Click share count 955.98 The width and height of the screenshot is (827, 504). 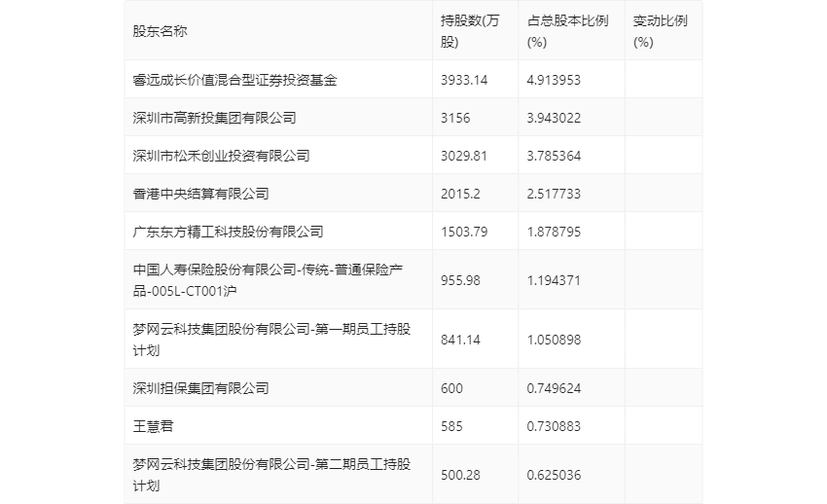point(460,280)
